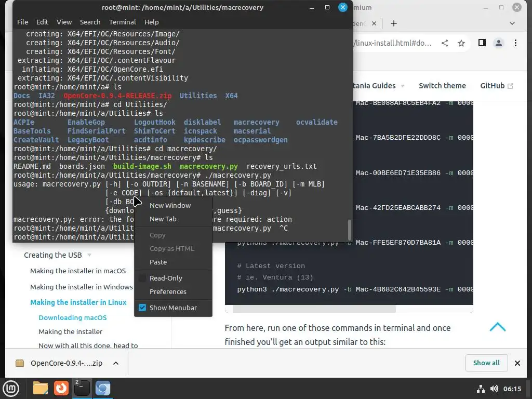Open Chromium tab search chevron
532x399 pixels.
tap(512, 23)
